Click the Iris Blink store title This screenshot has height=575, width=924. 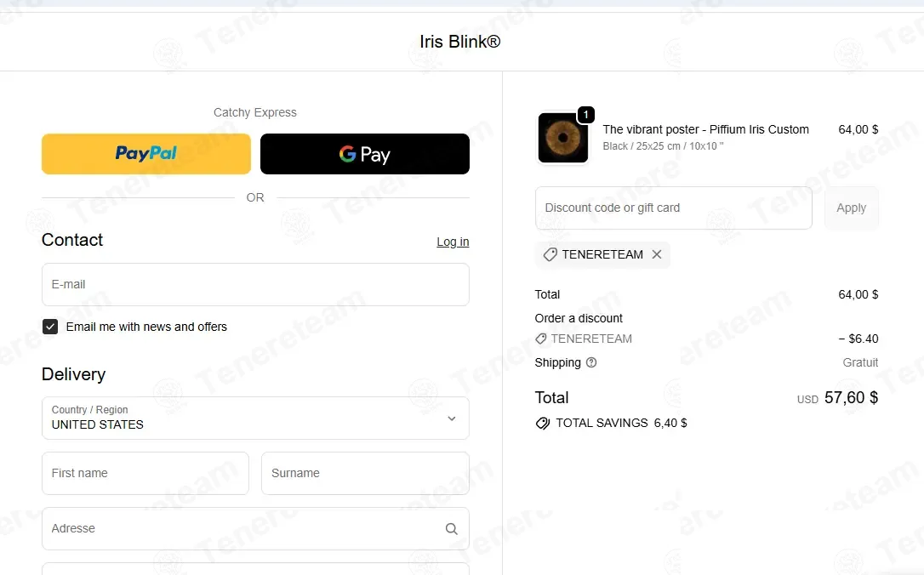point(460,42)
